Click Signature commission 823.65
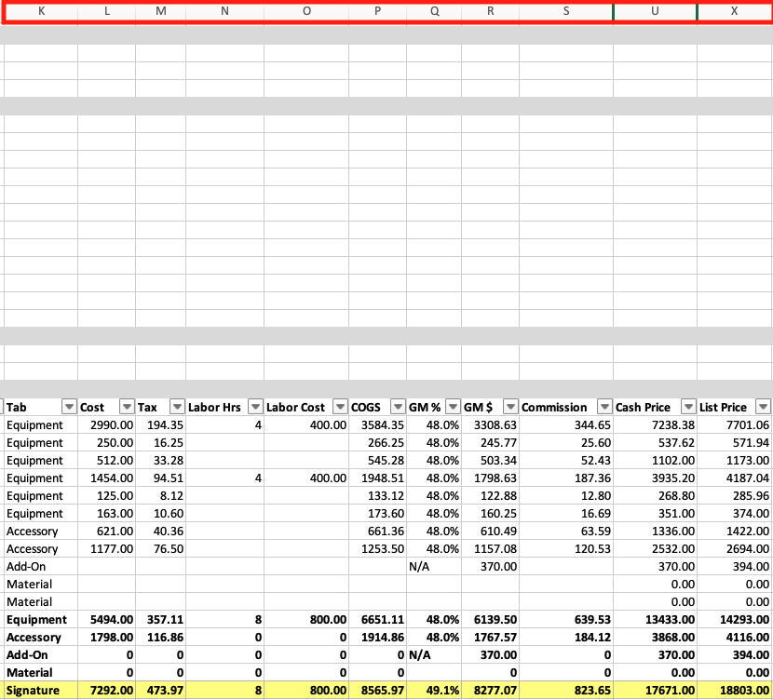Viewport: 773px width, 700px height. click(x=592, y=691)
